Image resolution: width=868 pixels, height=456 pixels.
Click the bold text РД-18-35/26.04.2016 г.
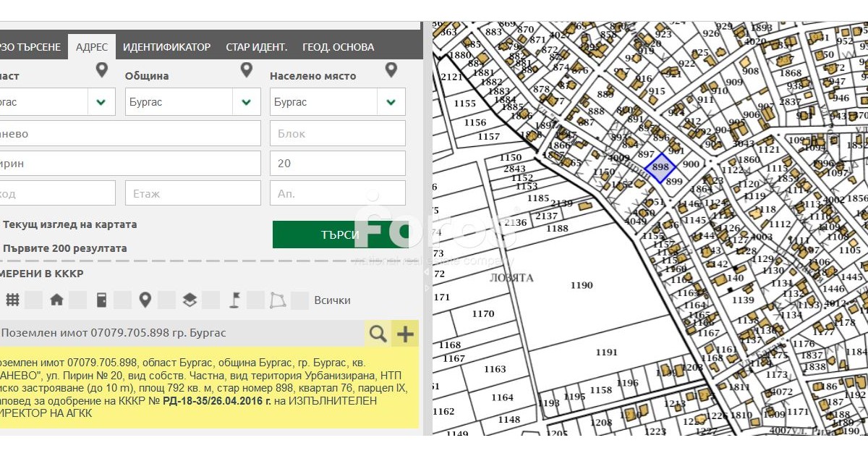pyautogui.click(x=217, y=400)
